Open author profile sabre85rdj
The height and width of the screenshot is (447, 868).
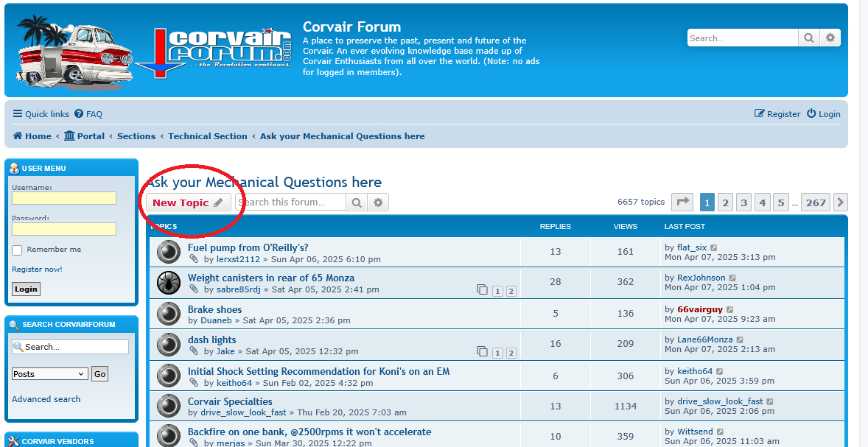pos(239,289)
